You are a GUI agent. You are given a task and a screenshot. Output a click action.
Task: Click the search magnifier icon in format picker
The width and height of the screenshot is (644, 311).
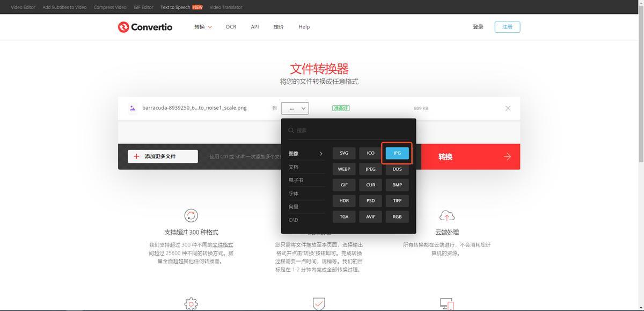[x=291, y=131]
